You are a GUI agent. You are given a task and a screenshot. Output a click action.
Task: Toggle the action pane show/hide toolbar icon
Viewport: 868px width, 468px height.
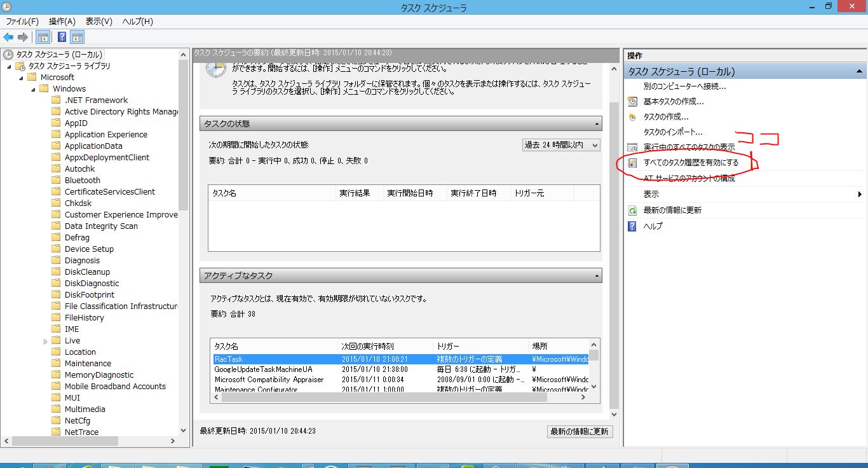tap(78, 37)
